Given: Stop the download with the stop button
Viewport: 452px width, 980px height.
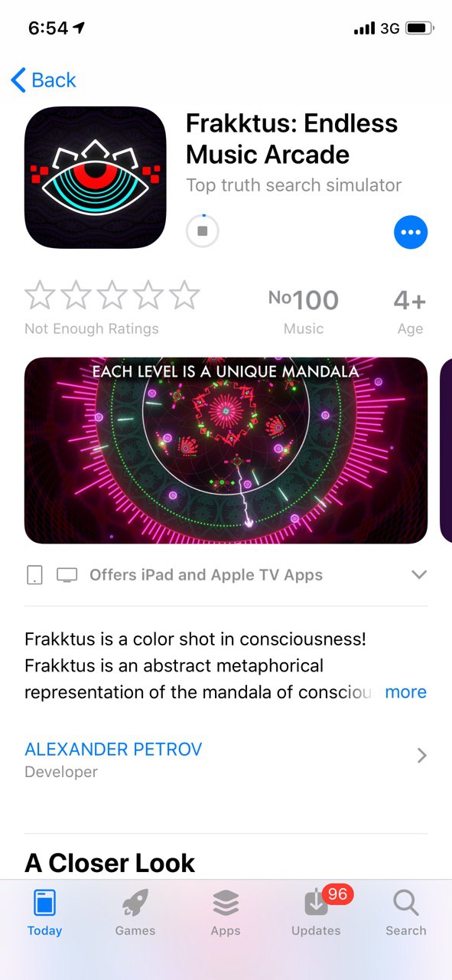Looking at the screenshot, I should point(203,231).
